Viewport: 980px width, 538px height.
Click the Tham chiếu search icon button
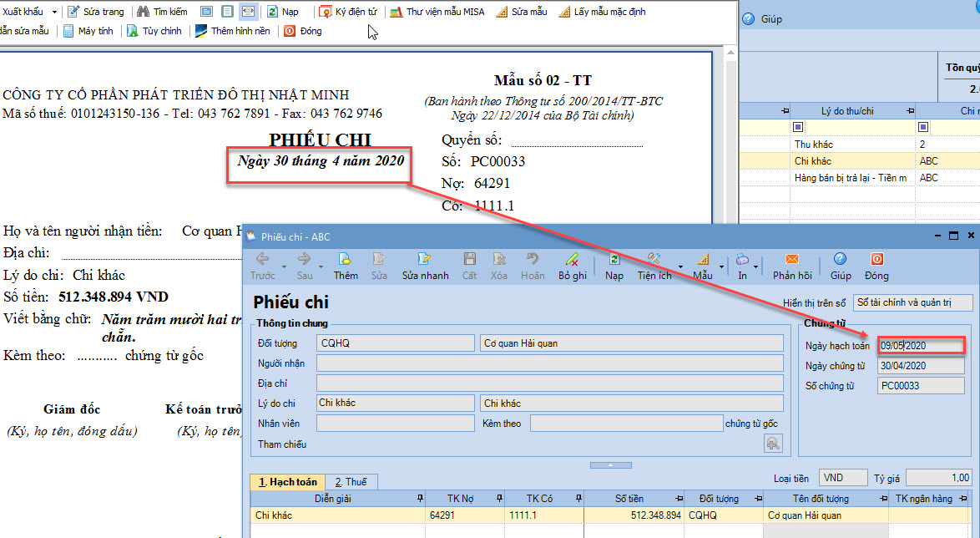click(773, 444)
